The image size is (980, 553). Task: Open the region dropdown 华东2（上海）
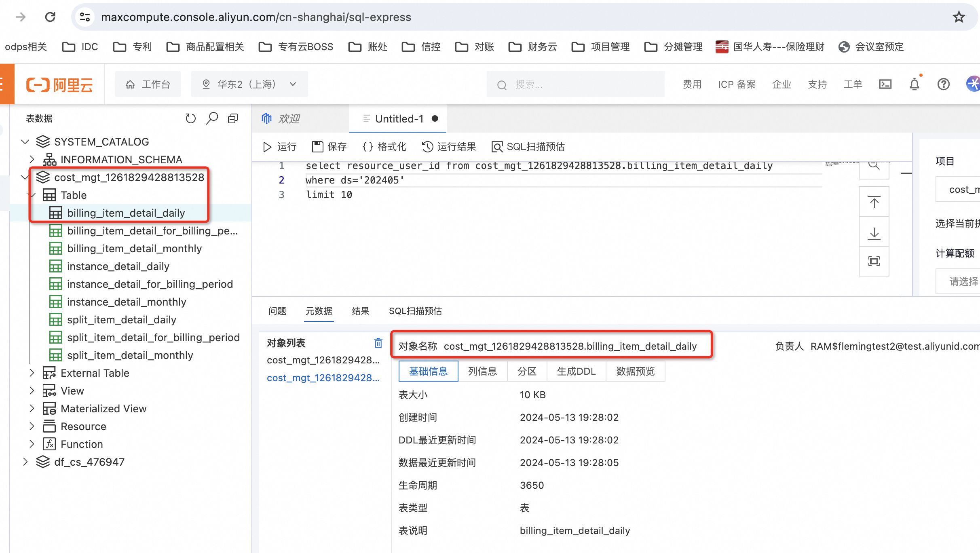click(249, 84)
